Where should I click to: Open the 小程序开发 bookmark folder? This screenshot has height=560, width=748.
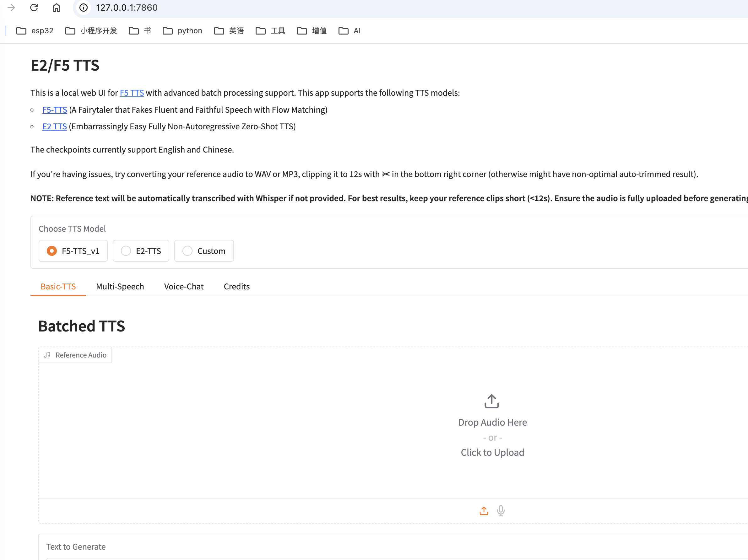(x=91, y=31)
